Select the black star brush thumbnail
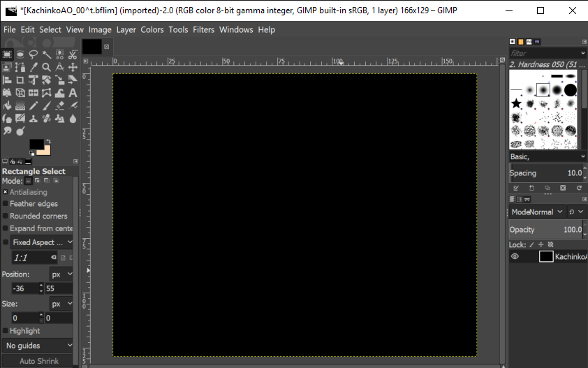Image resolution: width=588 pixels, height=368 pixels. click(516, 103)
